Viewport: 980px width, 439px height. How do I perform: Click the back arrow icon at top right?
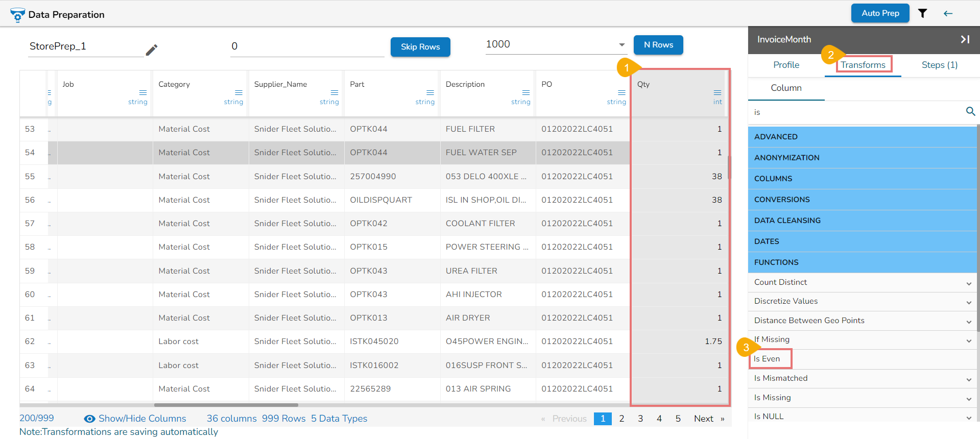(x=948, y=14)
